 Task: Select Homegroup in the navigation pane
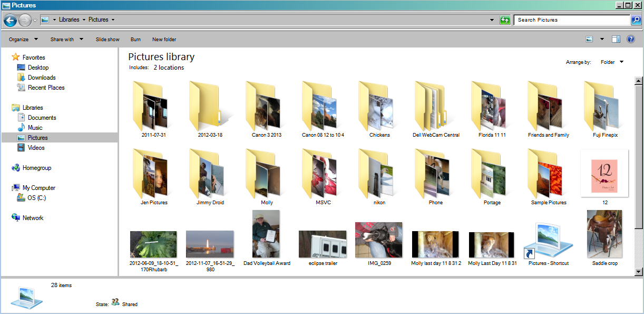click(36, 168)
